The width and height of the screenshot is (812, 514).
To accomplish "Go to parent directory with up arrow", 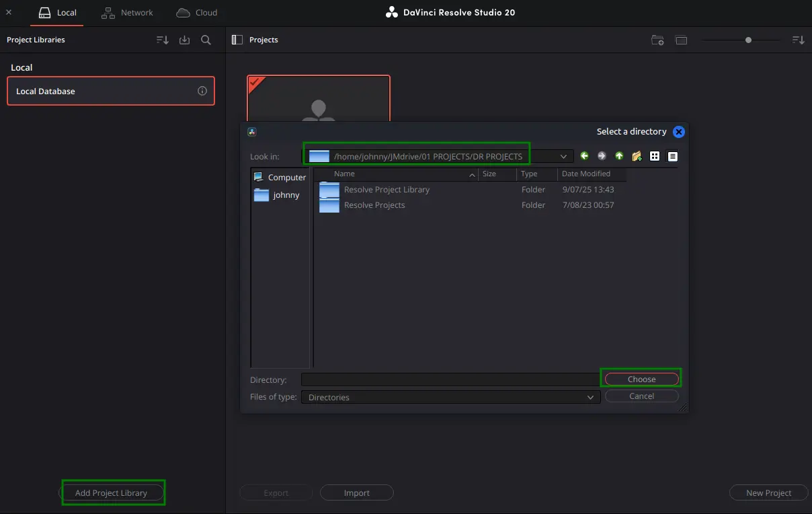I will (619, 156).
